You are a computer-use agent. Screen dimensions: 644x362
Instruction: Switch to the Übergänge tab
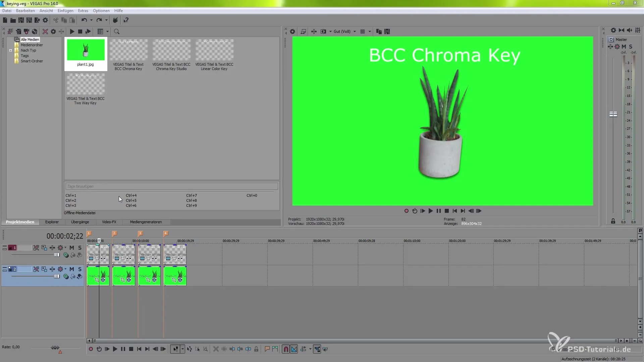click(80, 222)
